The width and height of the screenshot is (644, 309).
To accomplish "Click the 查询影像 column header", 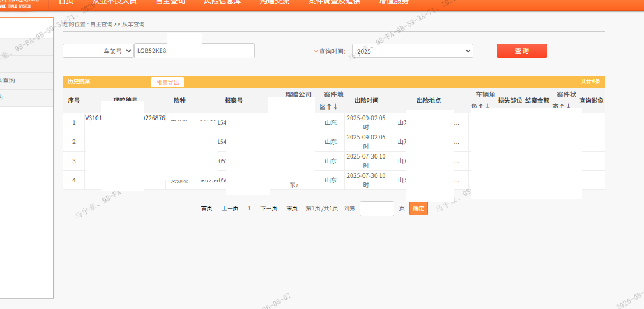I will pyautogui.click(x=592, y=100).
